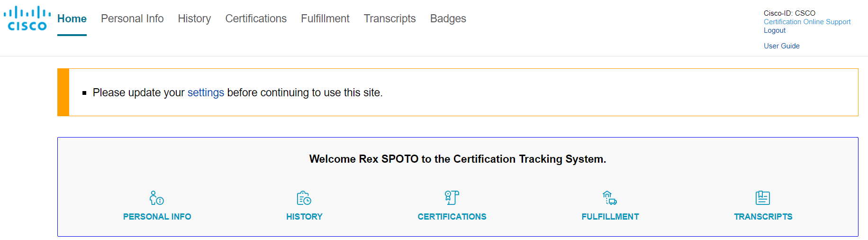868x240 pixels.
Task: Click the TRANSCRIPTS text label
Action: tap(763, 217)
